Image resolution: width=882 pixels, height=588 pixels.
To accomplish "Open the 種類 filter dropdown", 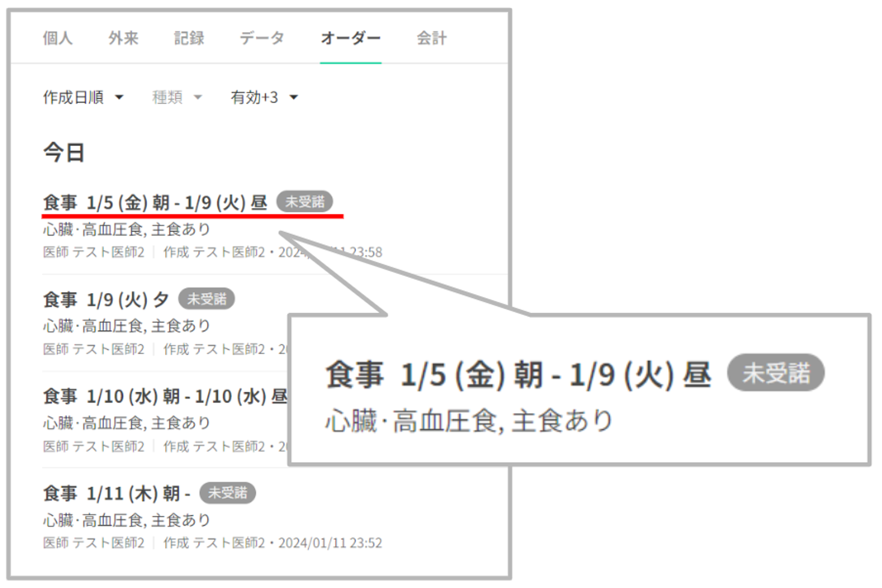I will [x=168, y=97].
